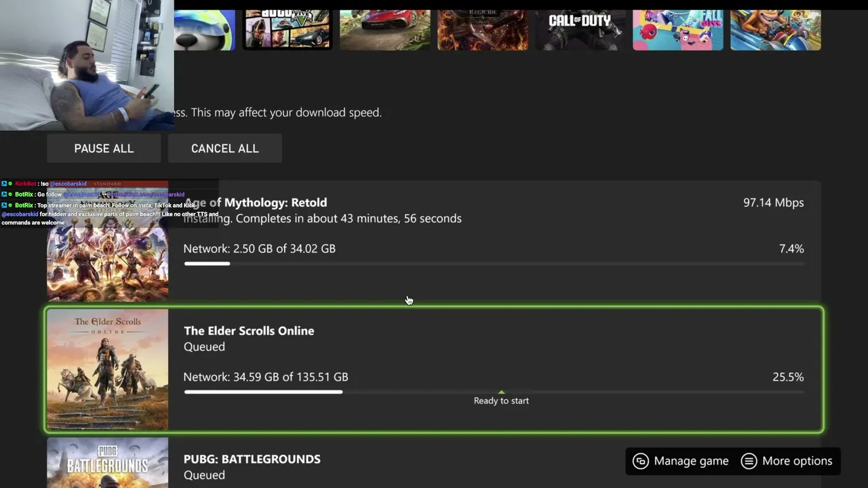Select the Fall Guys game tile

click(x=677, y=30)
